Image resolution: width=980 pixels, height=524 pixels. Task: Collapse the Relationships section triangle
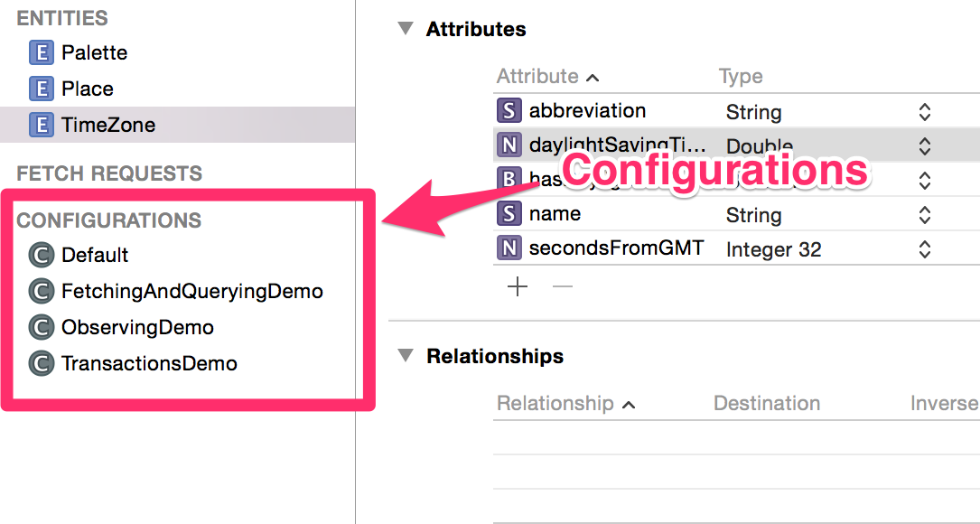click(405, 356)
